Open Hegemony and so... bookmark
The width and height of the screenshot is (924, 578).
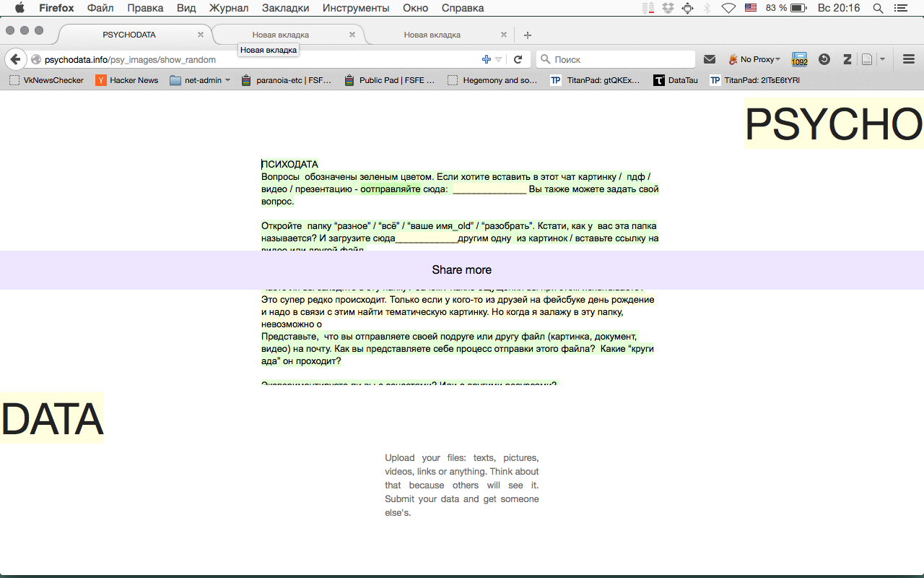[x=492, y=80]
